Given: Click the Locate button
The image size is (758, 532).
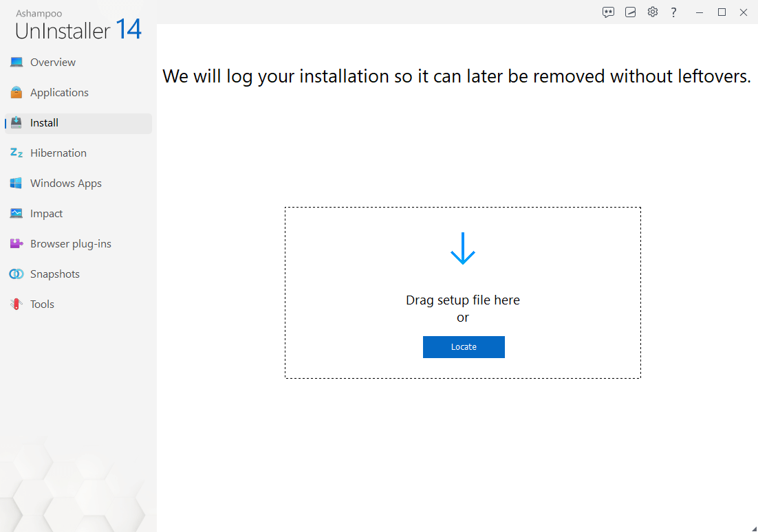Looking at the screenshot, I should coord(464,347).
